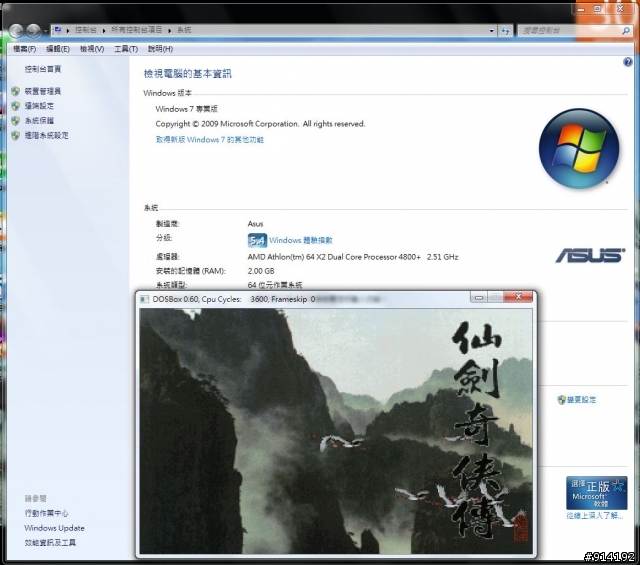Viewport: 640px width, 565px height.
Task: Open 進階系統設定 in the sidebar
Action: [x=47, y=135]
